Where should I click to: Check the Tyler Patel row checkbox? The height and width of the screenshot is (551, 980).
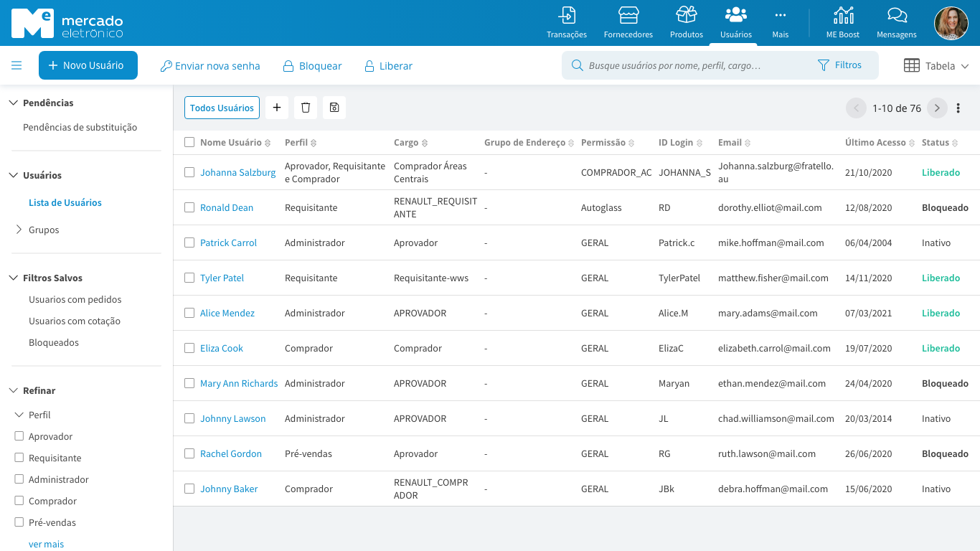[x=189, y=278]
